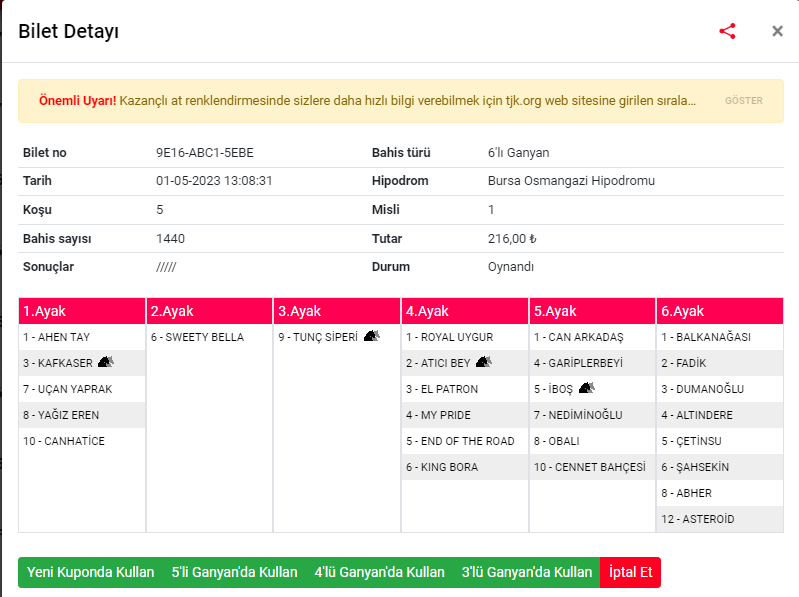
Task: Click the Koşu value 5
Action: [x=159, y=210]
